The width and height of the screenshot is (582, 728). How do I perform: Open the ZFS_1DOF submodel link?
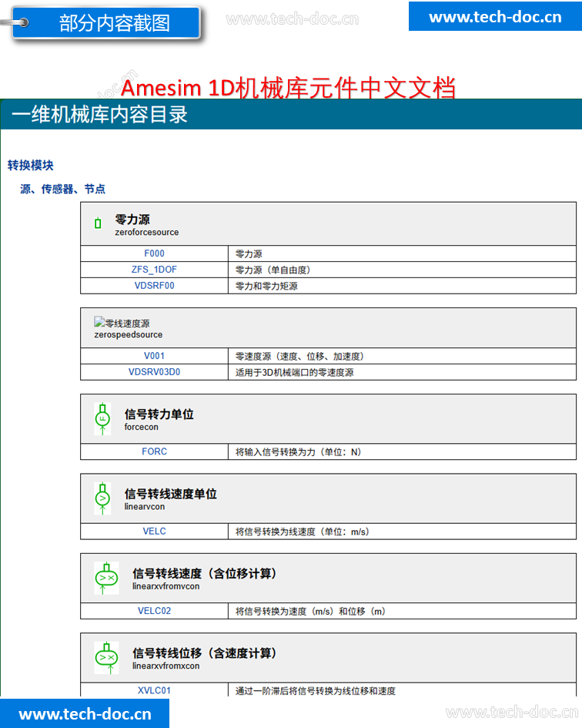[x=154, y=270]
